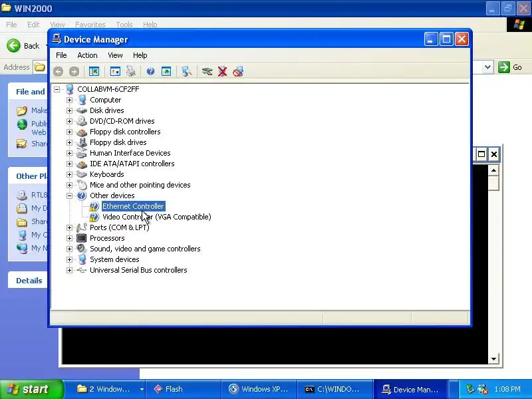The width and height of the screenshot is (532, 399).
Task: Click the 'Details' panel header in WIN2000 window
Action: [29, 281]
